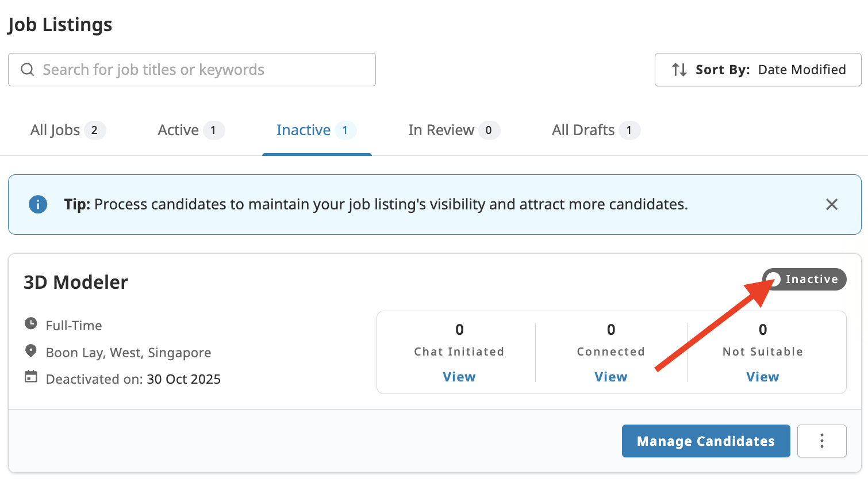
Task: Click the job search input field
Action: pyautogui.click(x=192, y=69)
